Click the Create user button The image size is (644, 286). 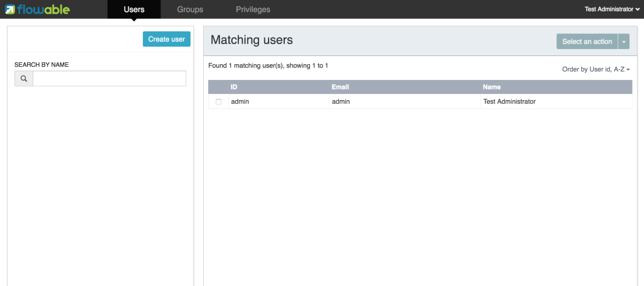pos(167,39)
